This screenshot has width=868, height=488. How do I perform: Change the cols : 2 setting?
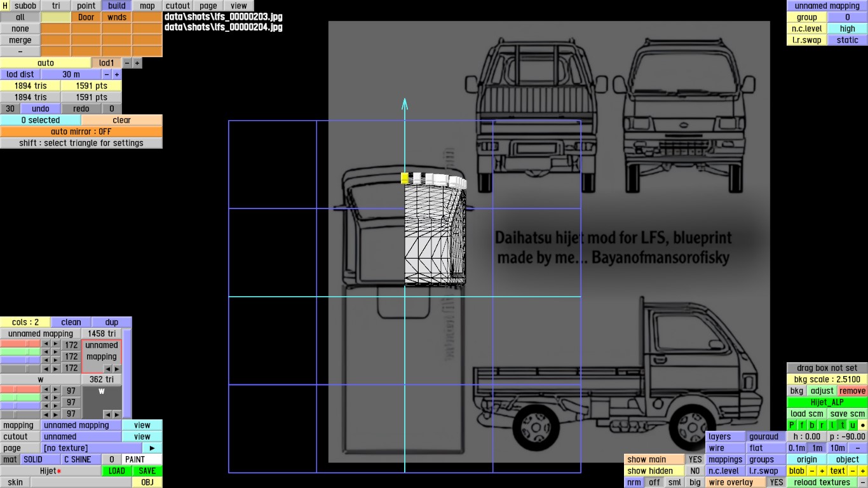coord(25,322)
